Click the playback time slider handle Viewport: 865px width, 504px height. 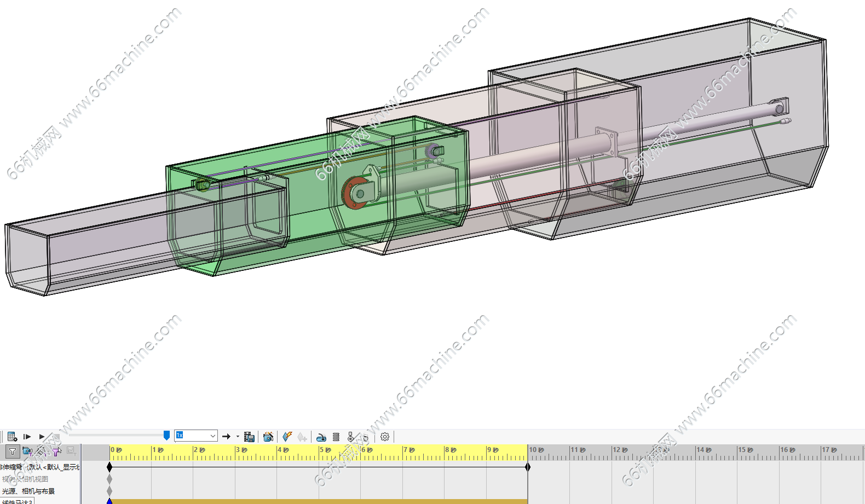(x=166, y=436)
